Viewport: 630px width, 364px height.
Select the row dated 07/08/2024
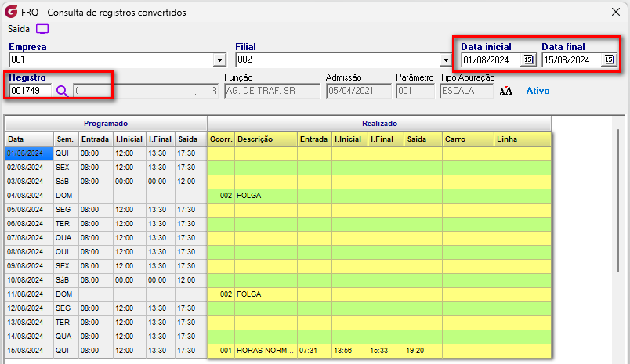pyautogui.click(x=278, y=238)
